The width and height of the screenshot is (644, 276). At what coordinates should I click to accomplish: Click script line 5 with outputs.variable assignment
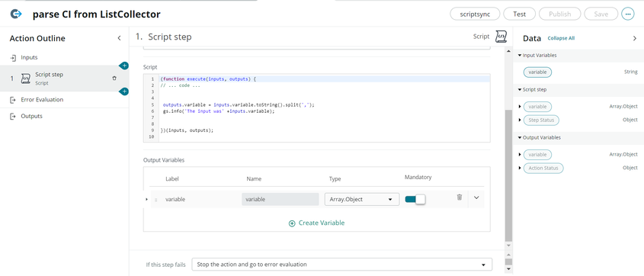click(239, 104)
